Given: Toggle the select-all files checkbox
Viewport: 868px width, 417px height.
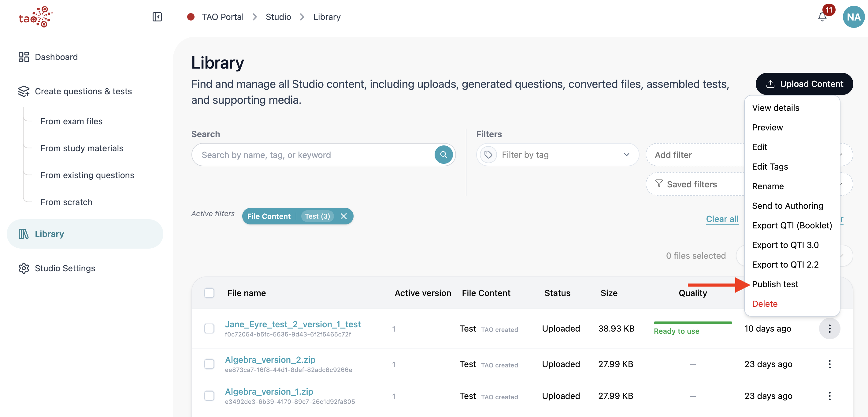Looking at the screenshot, I should pos(209,293).
